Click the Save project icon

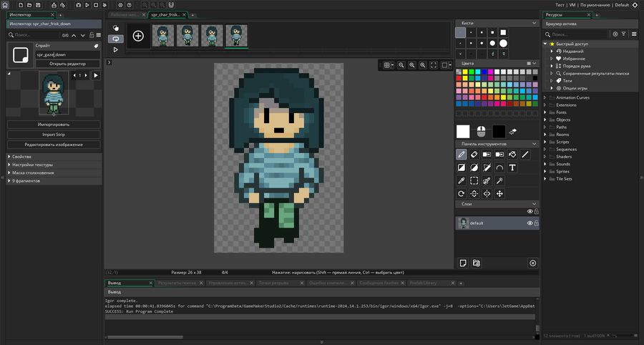click(x=38, y=5)
